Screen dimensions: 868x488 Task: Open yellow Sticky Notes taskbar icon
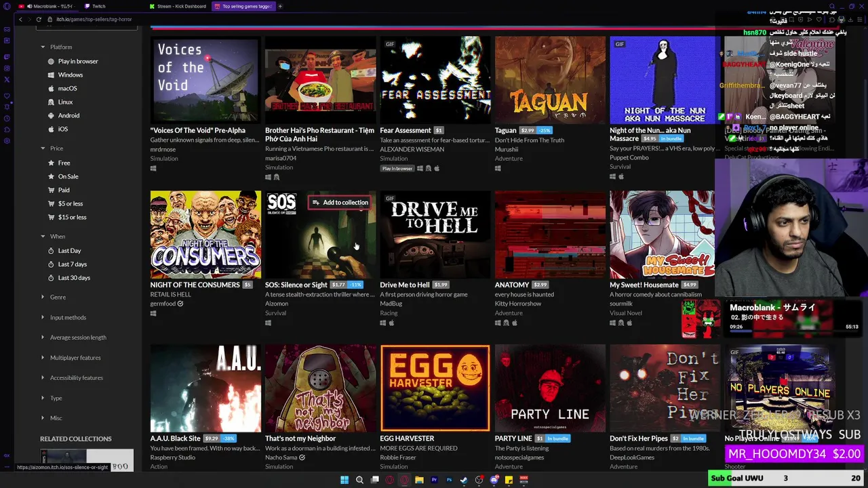509,480
